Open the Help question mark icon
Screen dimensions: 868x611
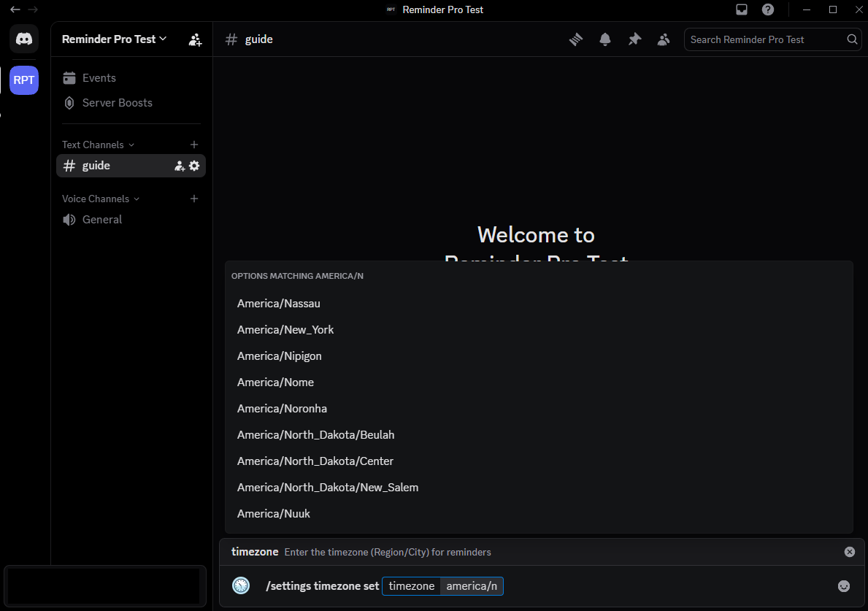click(768, 9)
